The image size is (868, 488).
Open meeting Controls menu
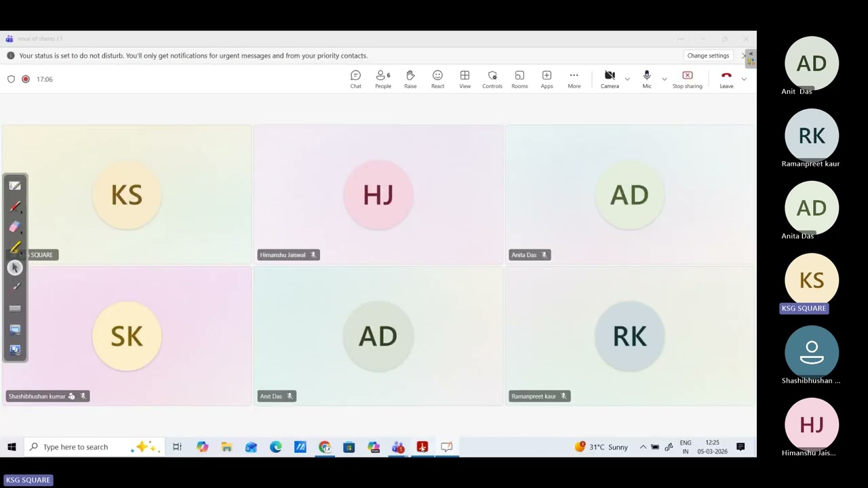(492, 79)
